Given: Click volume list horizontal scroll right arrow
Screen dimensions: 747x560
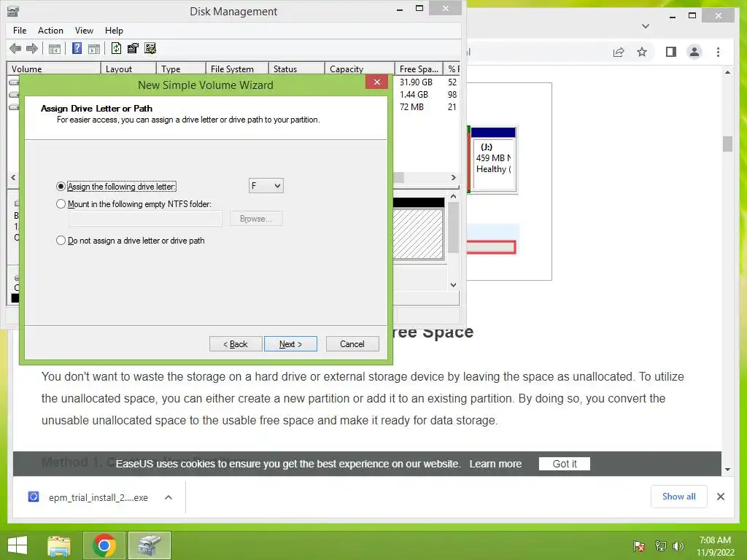Looking at the screenshot, I should [x=454, y=177].
